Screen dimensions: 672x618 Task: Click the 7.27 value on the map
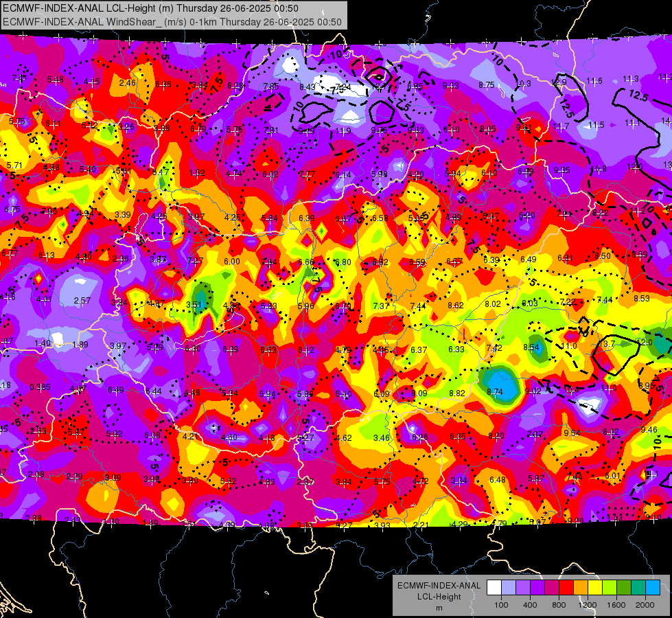click(195, 261)
